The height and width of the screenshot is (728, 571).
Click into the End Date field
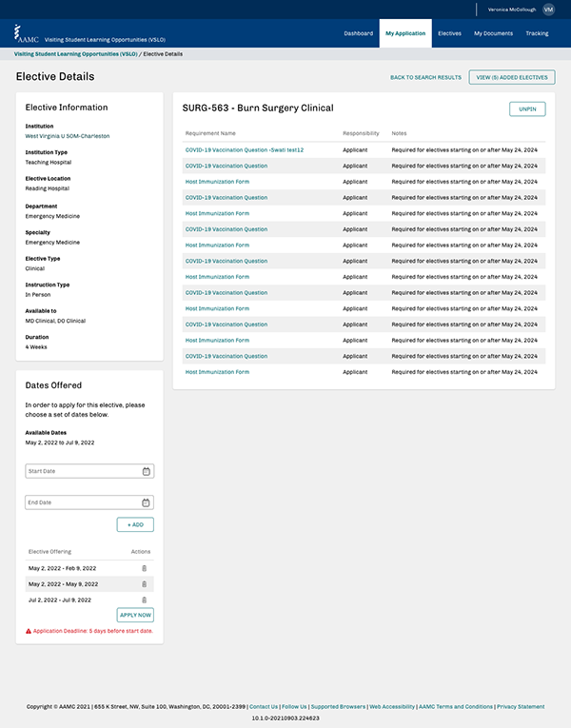click(89, 502)
